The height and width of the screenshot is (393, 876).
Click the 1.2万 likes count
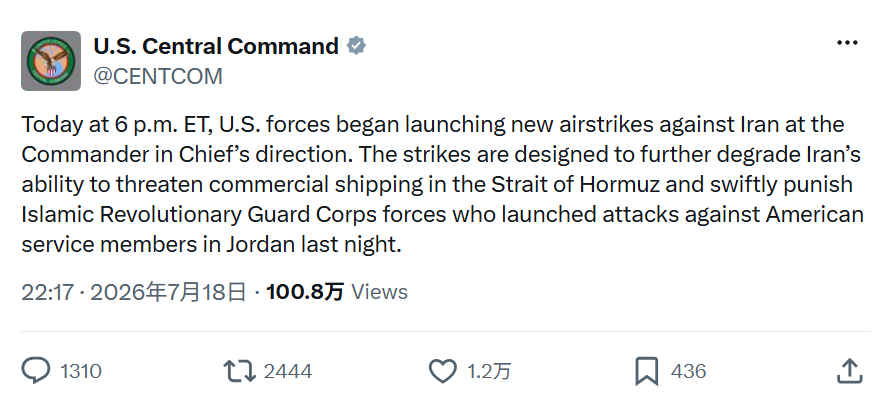pos(489,371)
